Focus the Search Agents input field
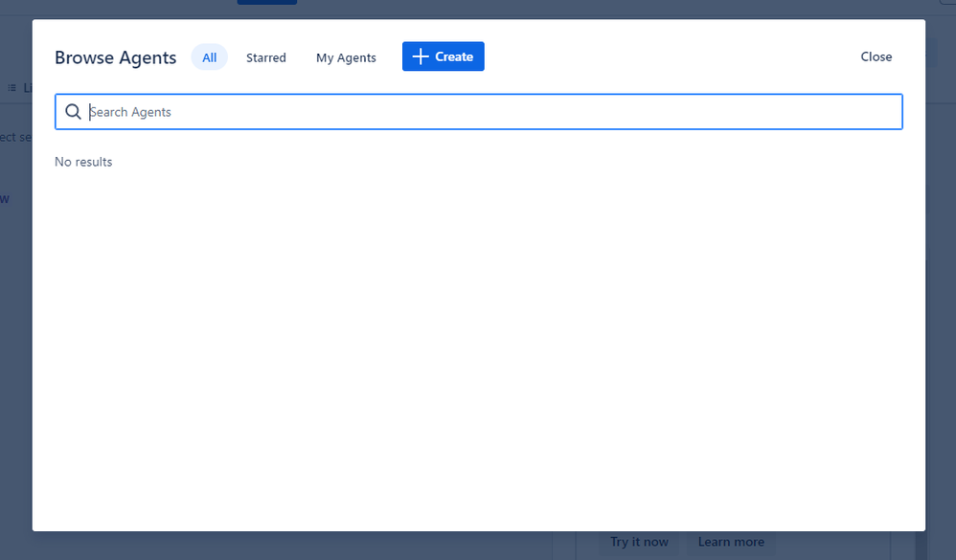This screenshot has width=956, height=560. click(x=479, y=111)
